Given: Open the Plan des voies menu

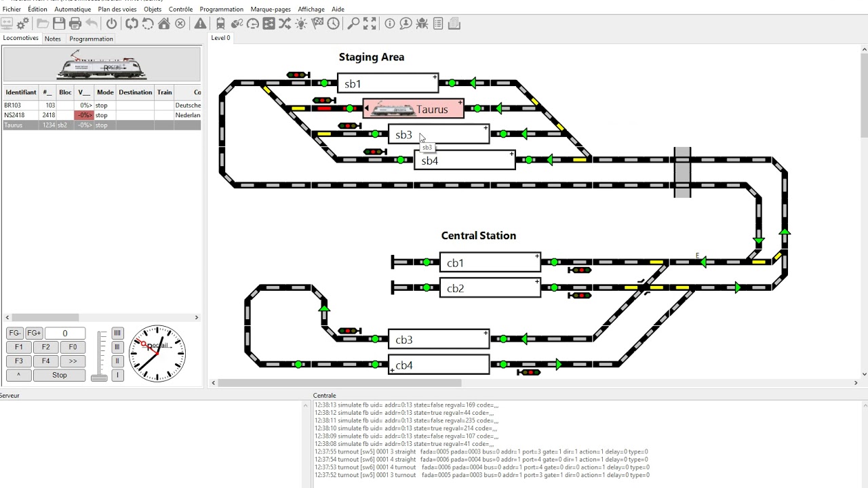Looking at the screenshot, I should 117,9.
